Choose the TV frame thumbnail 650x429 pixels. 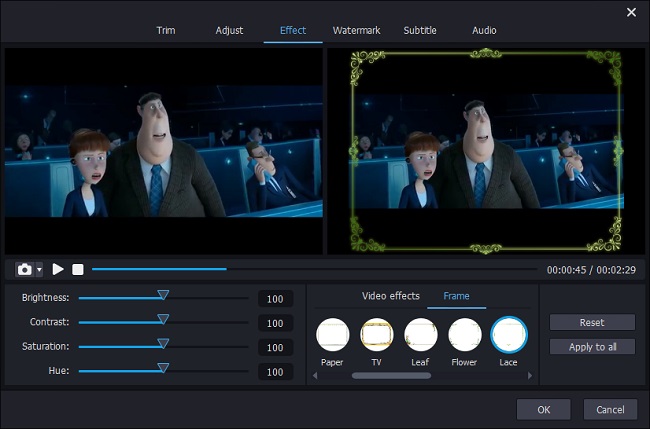376,335
